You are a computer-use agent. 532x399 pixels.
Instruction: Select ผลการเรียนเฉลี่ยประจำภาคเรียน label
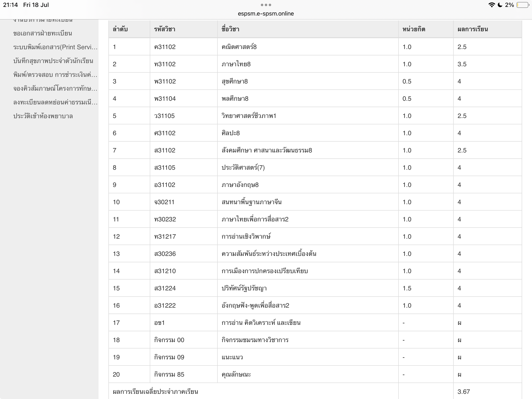point(155,392)
